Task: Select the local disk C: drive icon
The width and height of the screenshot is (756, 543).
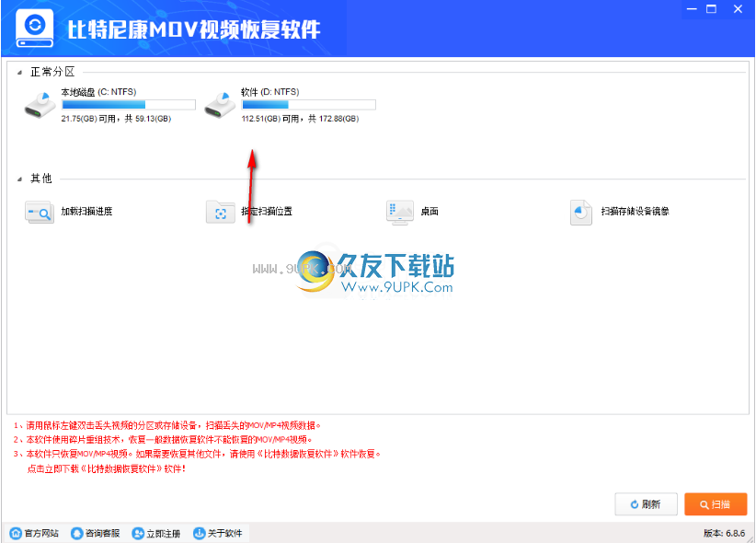Action: coord(40,105)
